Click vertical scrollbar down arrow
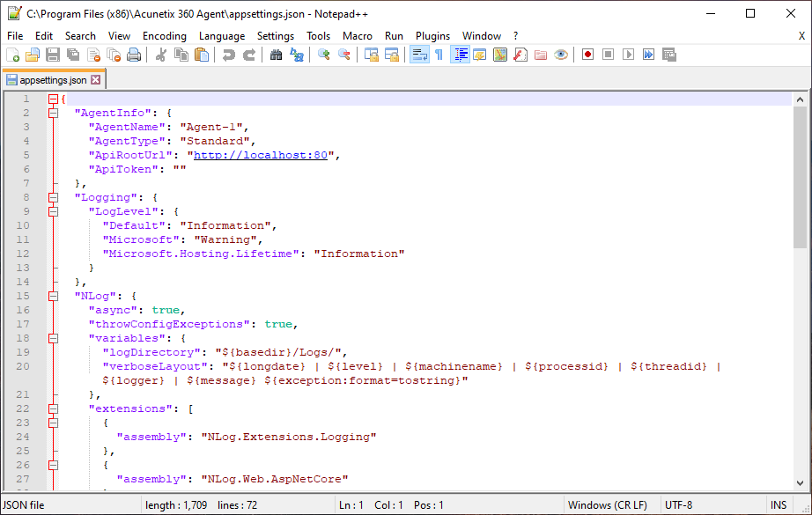Viewport: 812px width, 515px height. (800, 483)
